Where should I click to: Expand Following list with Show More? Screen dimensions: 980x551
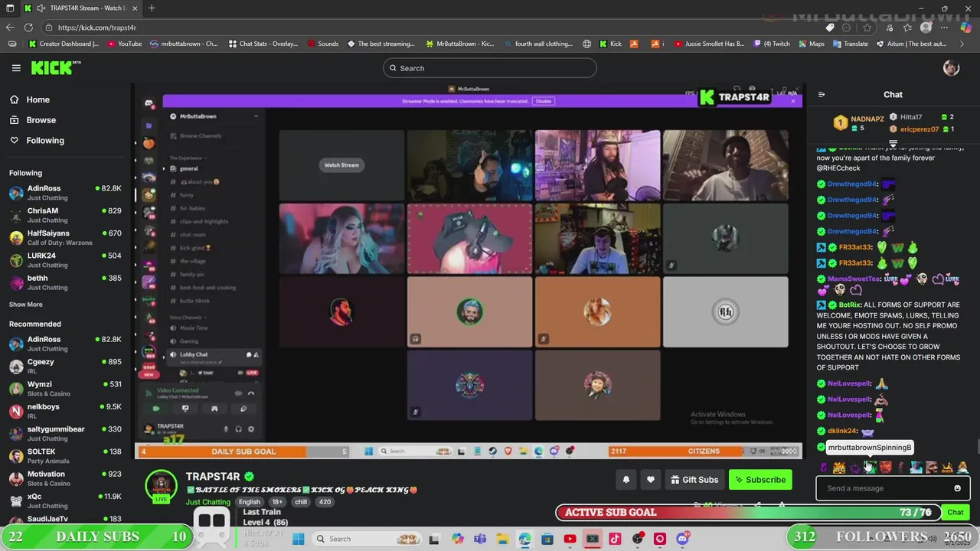(26, 305)
